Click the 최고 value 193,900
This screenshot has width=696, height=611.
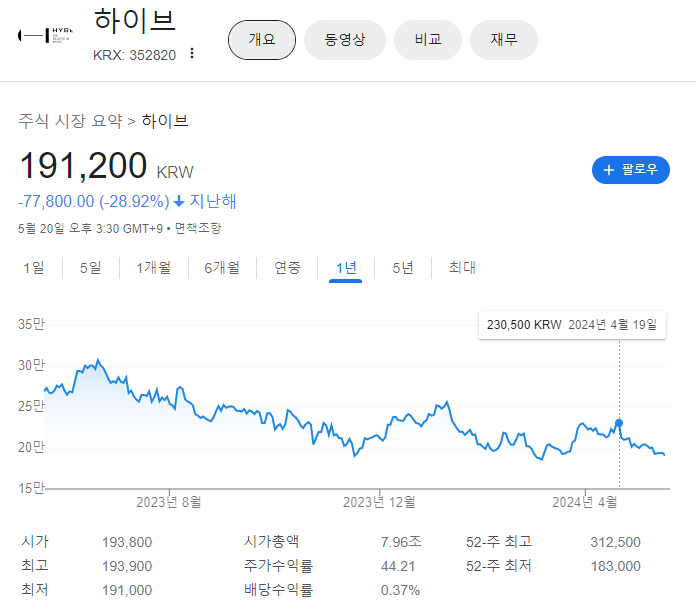tap(127, 566)
